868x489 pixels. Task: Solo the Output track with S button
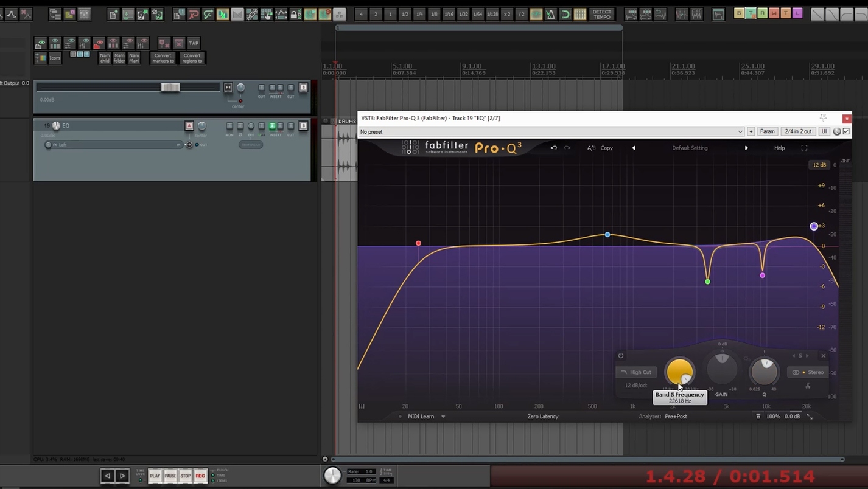tap(303, 88)
